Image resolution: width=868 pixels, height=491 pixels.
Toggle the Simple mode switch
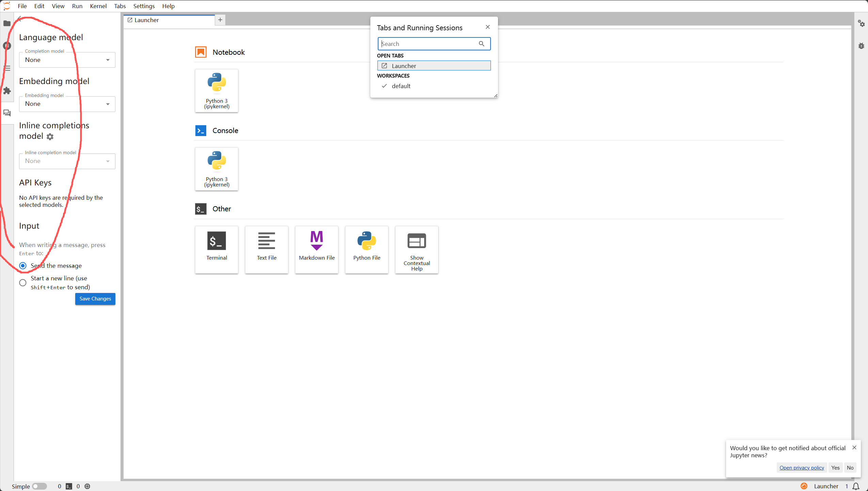tap(39, 486)
